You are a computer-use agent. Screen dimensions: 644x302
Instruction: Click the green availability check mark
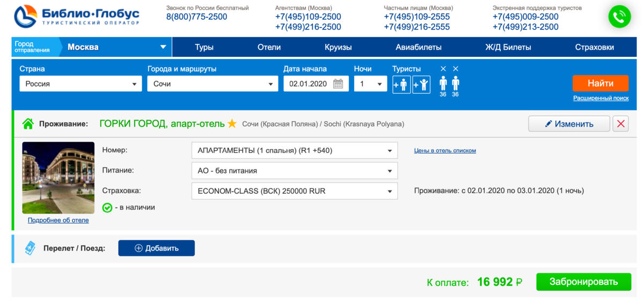[107, 208]
